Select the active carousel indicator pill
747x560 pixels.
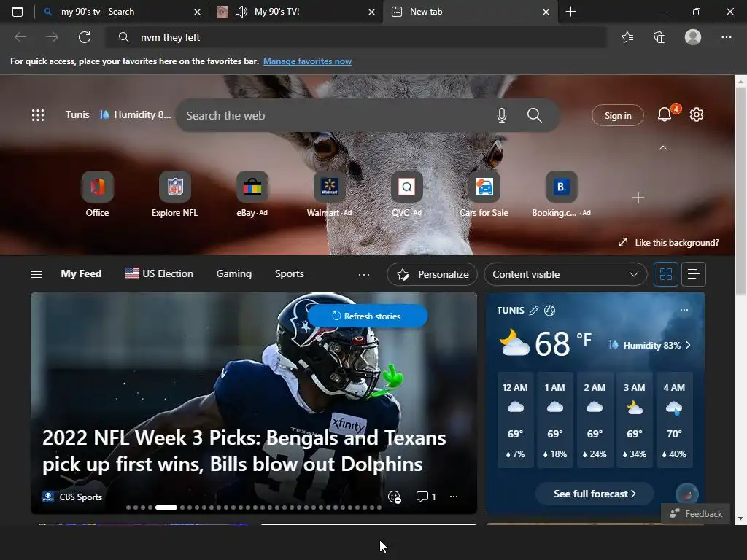point(166,507)
